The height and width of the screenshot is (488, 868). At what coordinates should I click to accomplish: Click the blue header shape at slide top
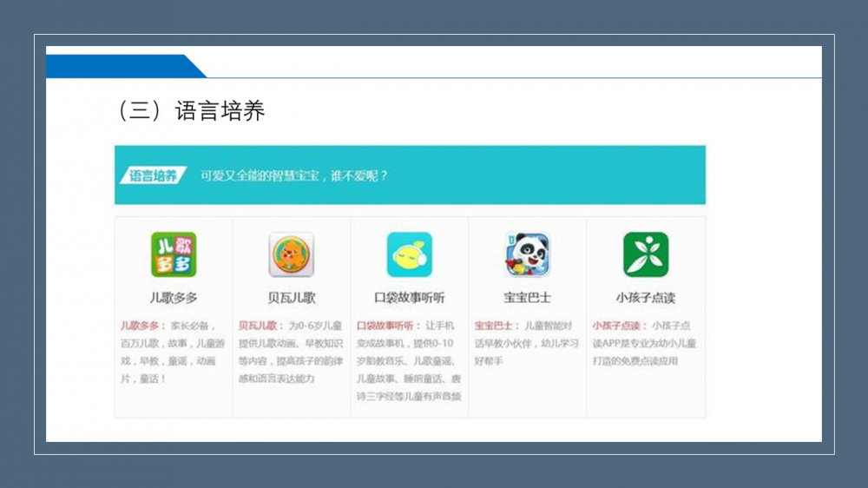tap(122, 66)
